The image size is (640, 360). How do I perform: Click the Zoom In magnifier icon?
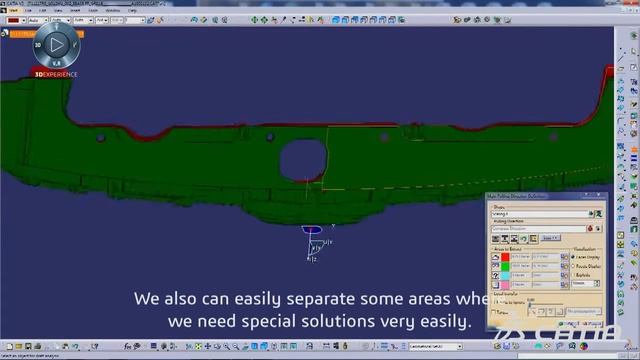[x=227, y=347]
